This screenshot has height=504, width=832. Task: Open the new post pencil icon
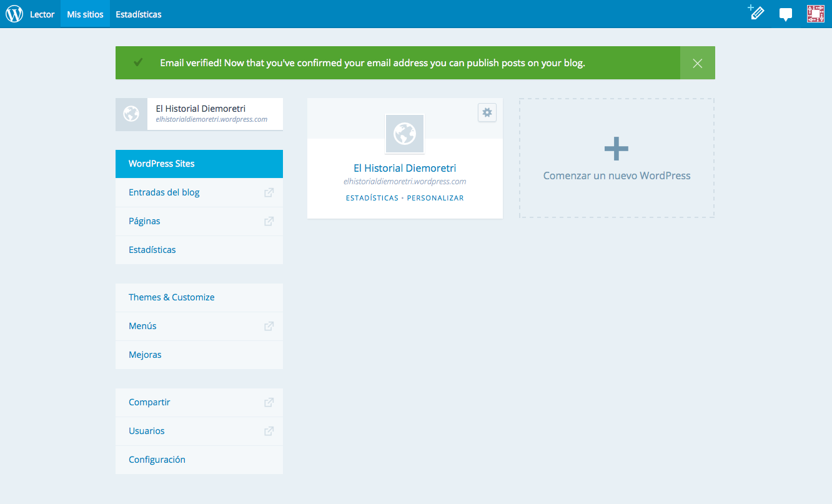(x=756, y=12)
